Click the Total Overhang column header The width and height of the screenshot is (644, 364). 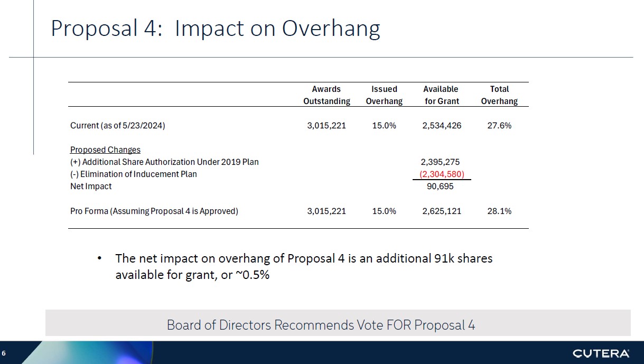pyautogui.click(x=499, y=95)
